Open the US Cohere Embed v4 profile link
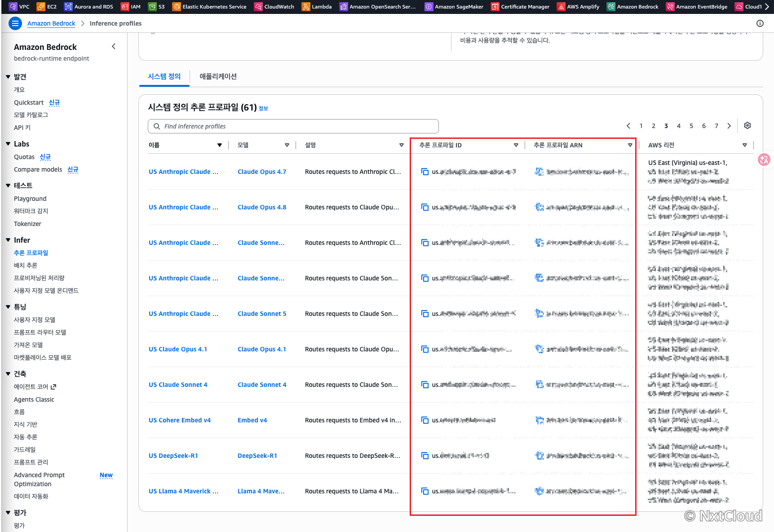Screen dimensions: 774x532 pos(180,420)
